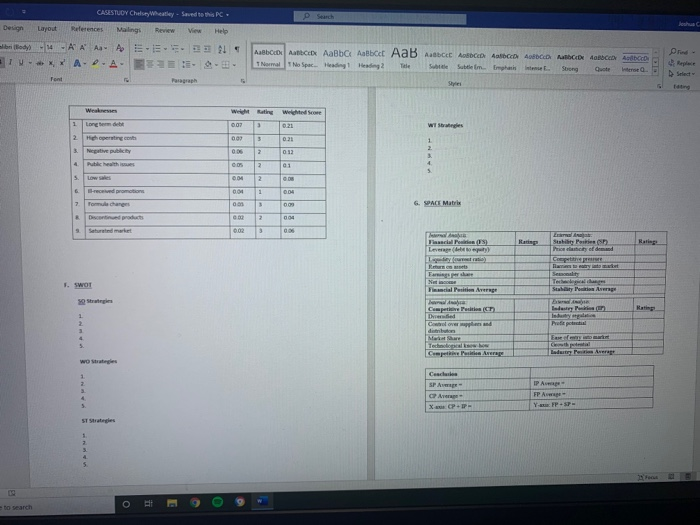
Task: Open font color dropdown arrow
Action: [121, 65]
